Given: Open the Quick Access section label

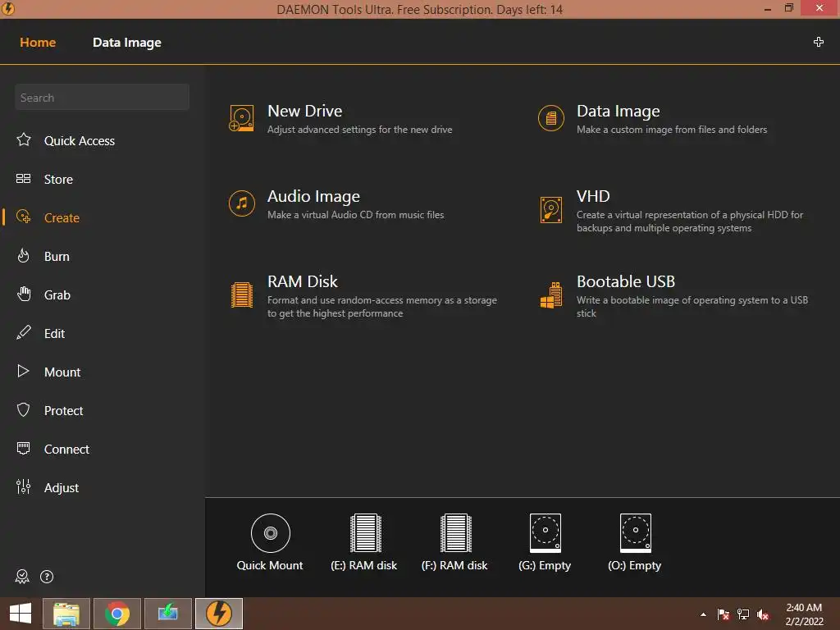Looking at the screenshot, I should [80, 141].
